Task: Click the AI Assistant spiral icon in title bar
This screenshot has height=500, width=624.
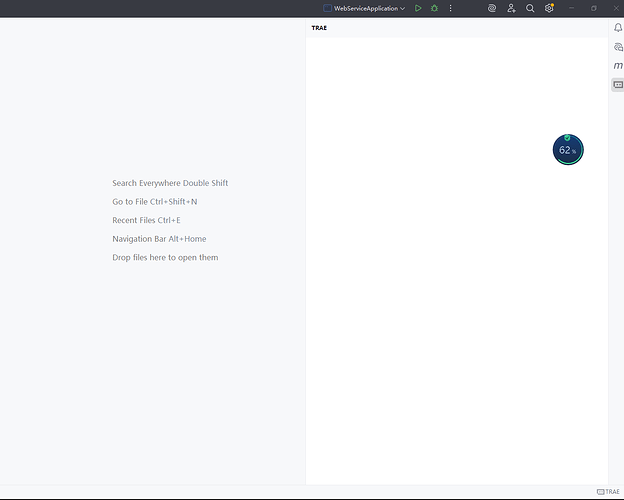Action: [492, 8]
